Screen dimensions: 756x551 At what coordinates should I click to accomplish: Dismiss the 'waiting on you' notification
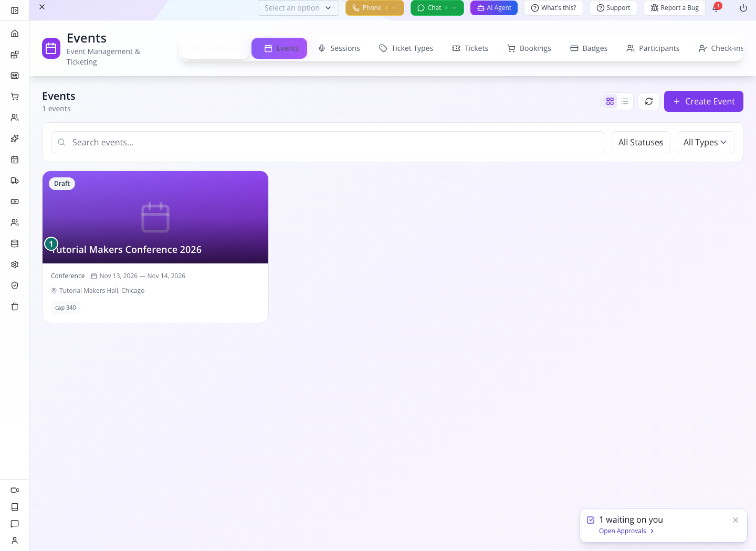click(x=736, y=520)
